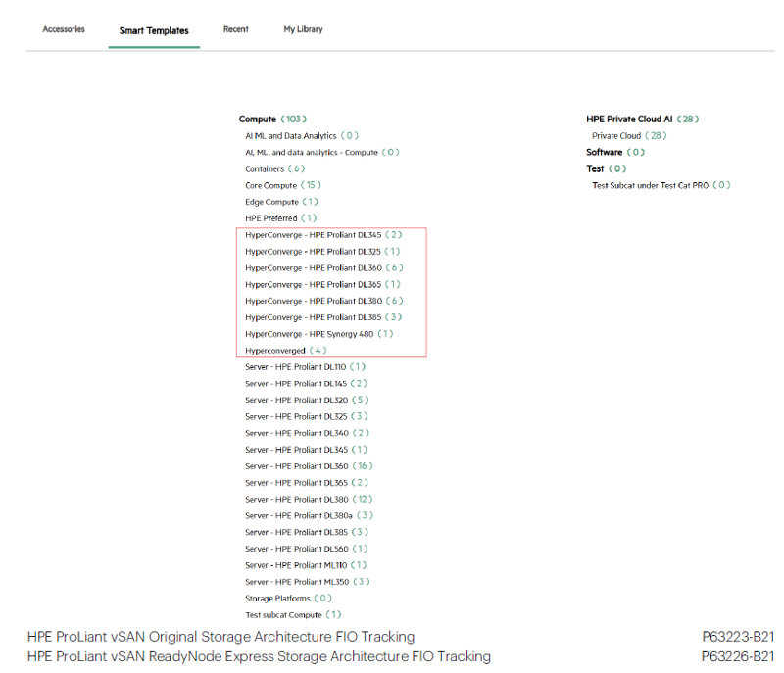The image size is (784, 673).
Task: Open the Recent tab
Action: coord(235,29)
